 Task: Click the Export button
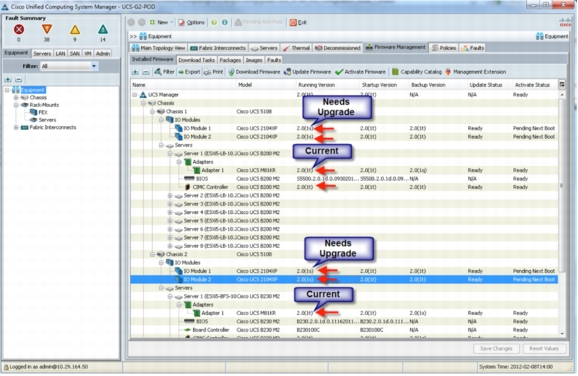189,72
